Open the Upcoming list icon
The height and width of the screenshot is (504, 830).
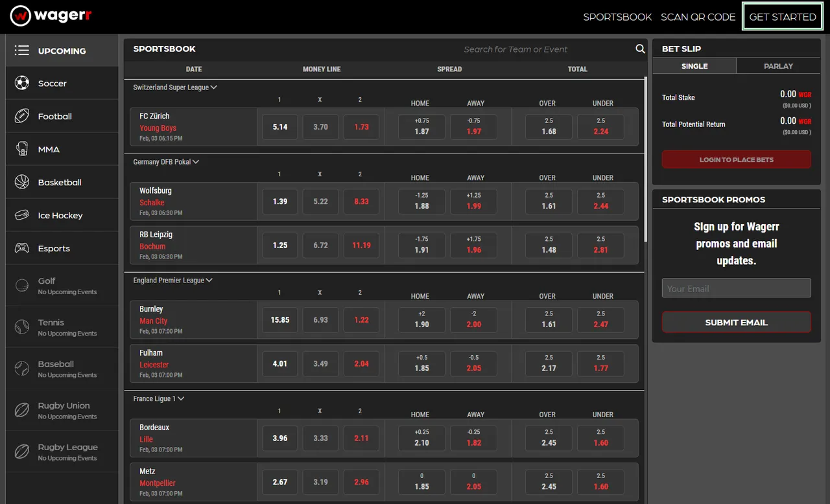[22, 51]
